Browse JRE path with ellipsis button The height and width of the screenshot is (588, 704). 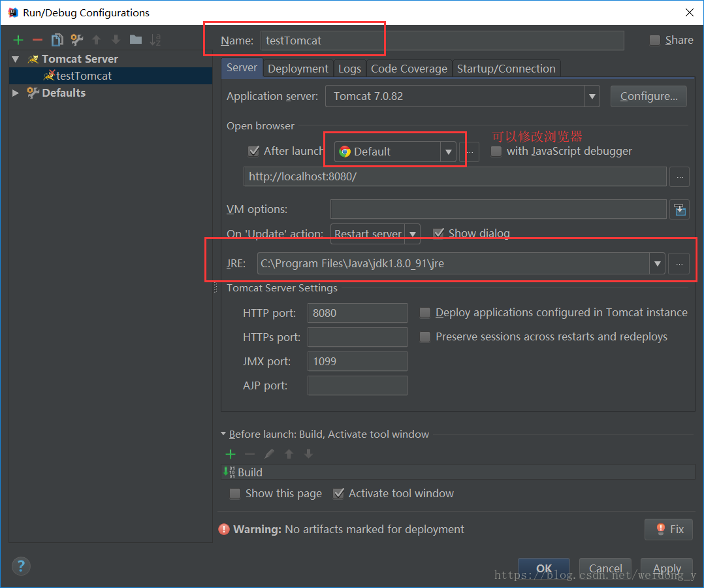[679, 264]
